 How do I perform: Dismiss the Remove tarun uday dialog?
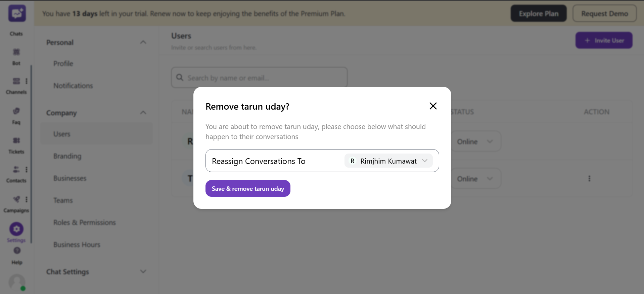click(433, 106)
